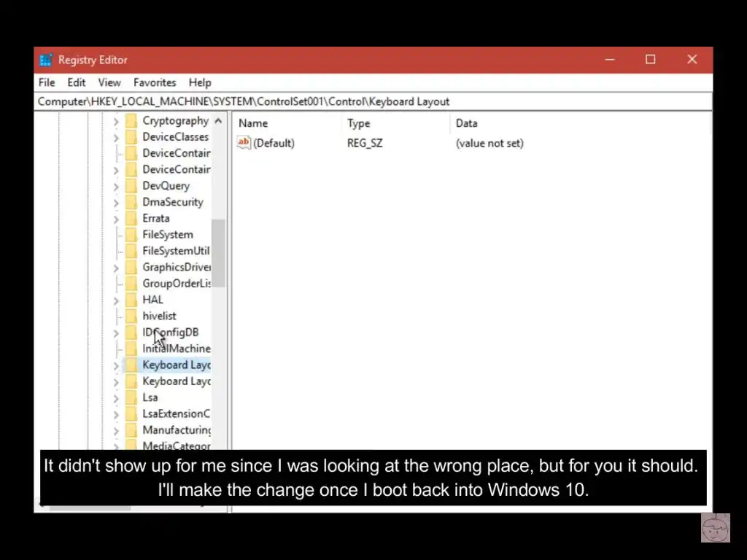The width and height of the screenshot is (747, 560).
Task: Click the registry path address bar
Action: (x=373, y=101)
